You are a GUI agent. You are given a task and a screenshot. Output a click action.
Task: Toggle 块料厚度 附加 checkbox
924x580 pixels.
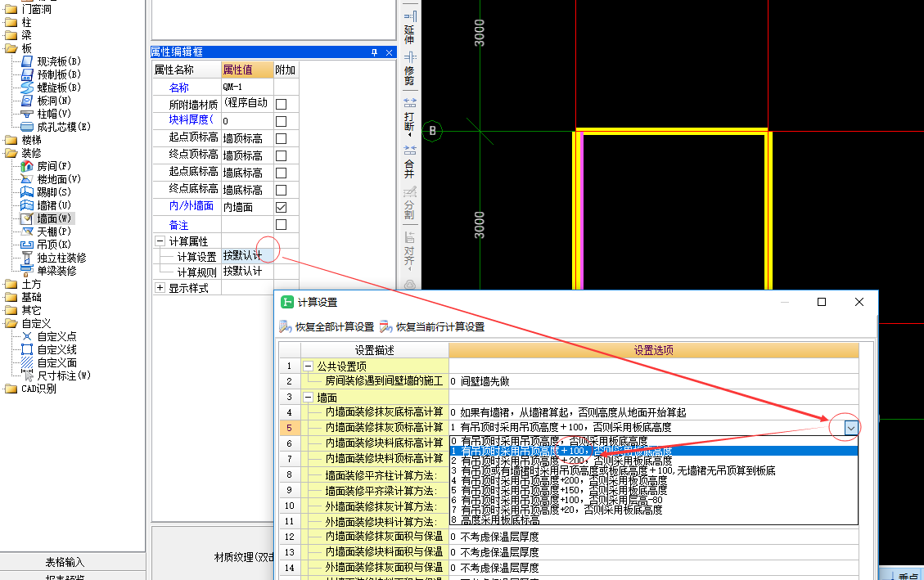281,121
